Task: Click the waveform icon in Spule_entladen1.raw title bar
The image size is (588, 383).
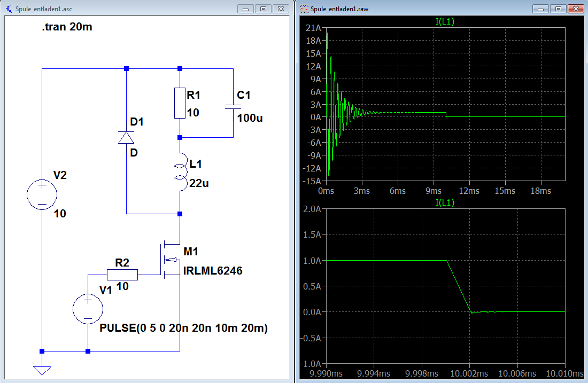Action: (304, 9)
